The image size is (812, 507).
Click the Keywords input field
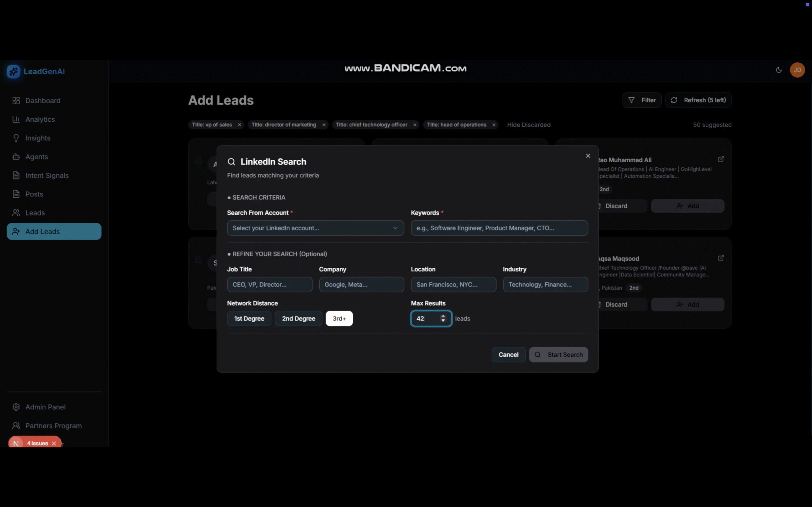pos(499,228)
